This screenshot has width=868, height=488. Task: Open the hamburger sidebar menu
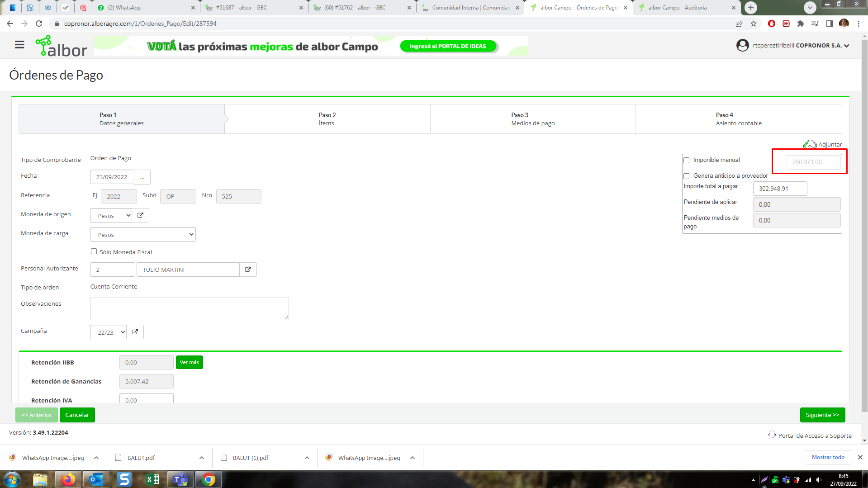19,45
